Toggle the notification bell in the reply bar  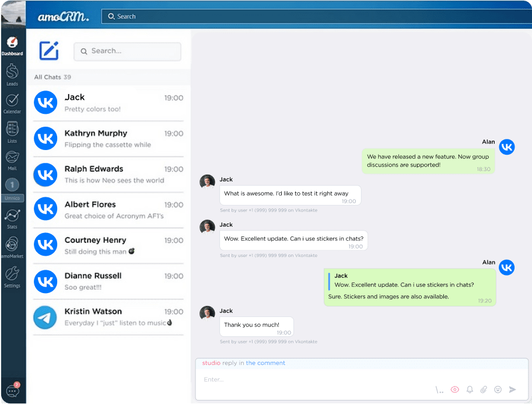[x=469, y=389]
